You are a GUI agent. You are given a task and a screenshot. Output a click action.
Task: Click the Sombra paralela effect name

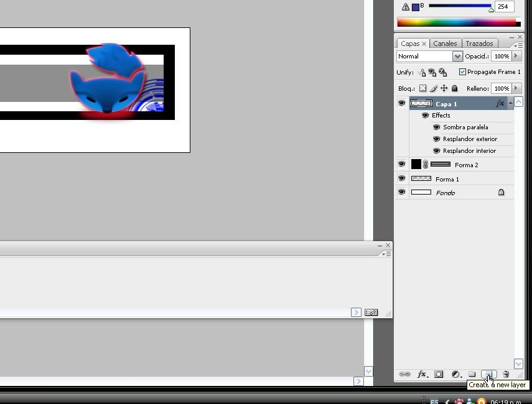point(465,127)
